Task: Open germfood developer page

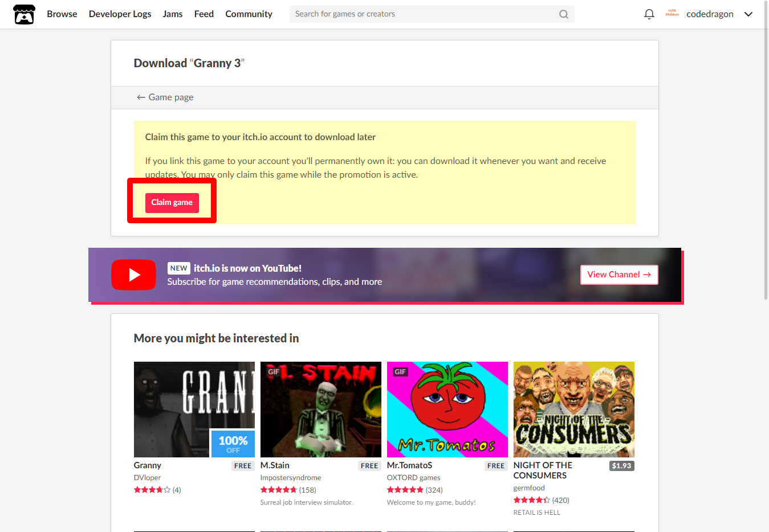Action: pyautogui.click(x=529, y=488)
